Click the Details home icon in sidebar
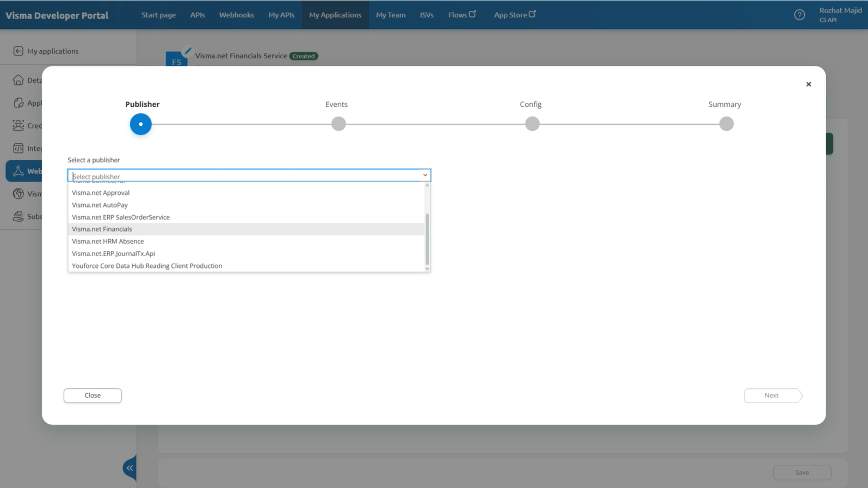The image size is (868, 488). [x=18, y=80]
